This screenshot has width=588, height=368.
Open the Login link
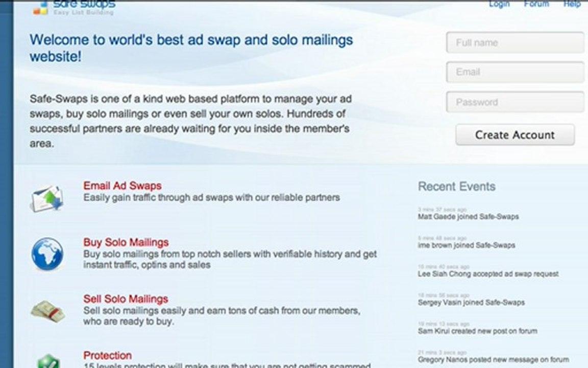tap(499, 4)
